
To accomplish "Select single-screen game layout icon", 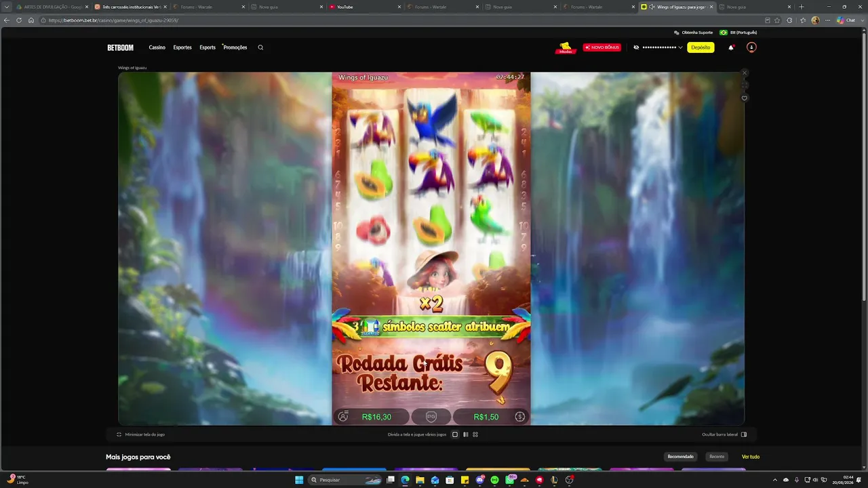I will (x=455, y=434).
